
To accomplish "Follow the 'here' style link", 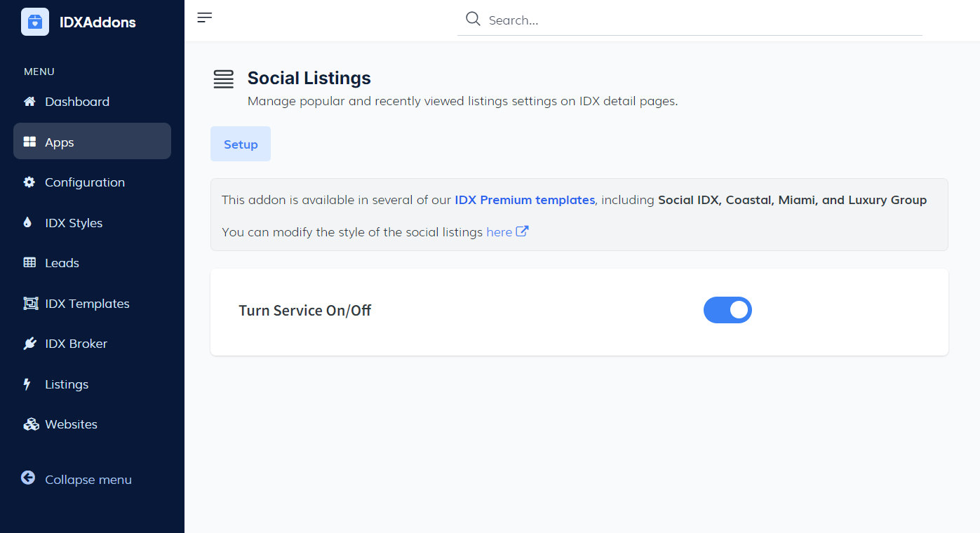I will (499, 232).
